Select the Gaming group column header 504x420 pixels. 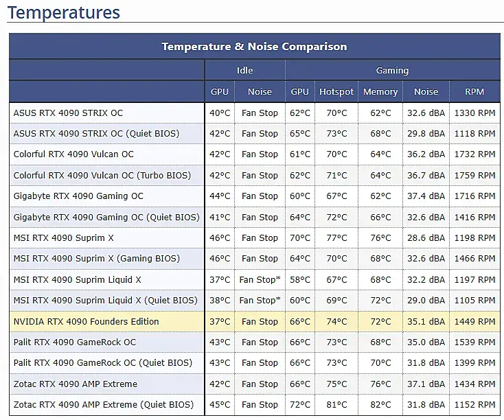point(392,70)
